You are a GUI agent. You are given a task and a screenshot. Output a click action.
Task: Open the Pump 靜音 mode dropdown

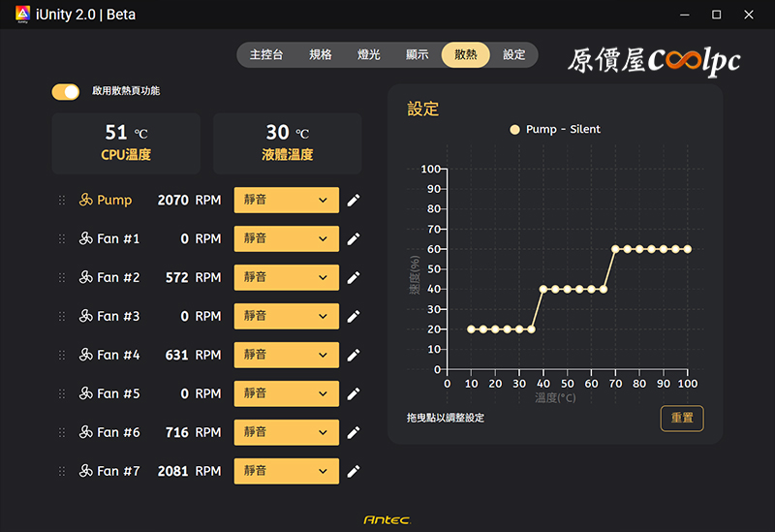[x=286, y=201]
